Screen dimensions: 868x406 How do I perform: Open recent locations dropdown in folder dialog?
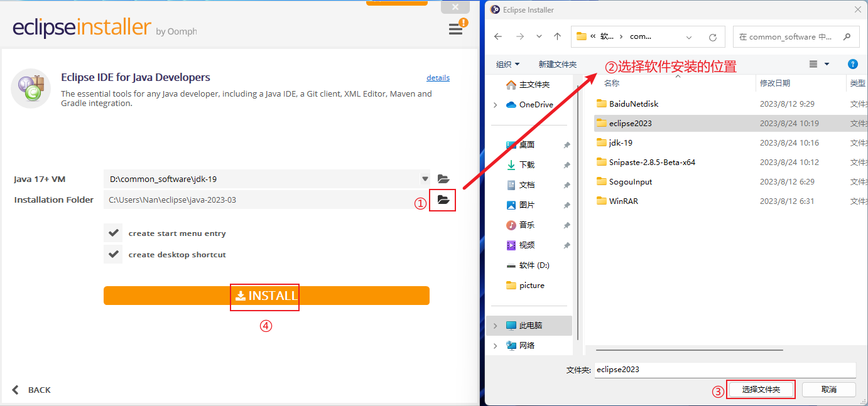point(539,36)
